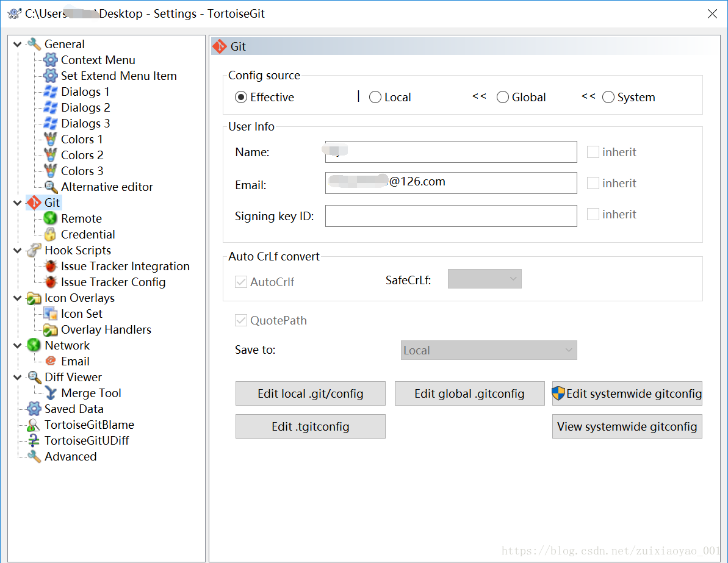Viewport: 728px width, 563px height.
Task: Click the TortoiseGitBlame icon
Action: (x=34, y=425)
